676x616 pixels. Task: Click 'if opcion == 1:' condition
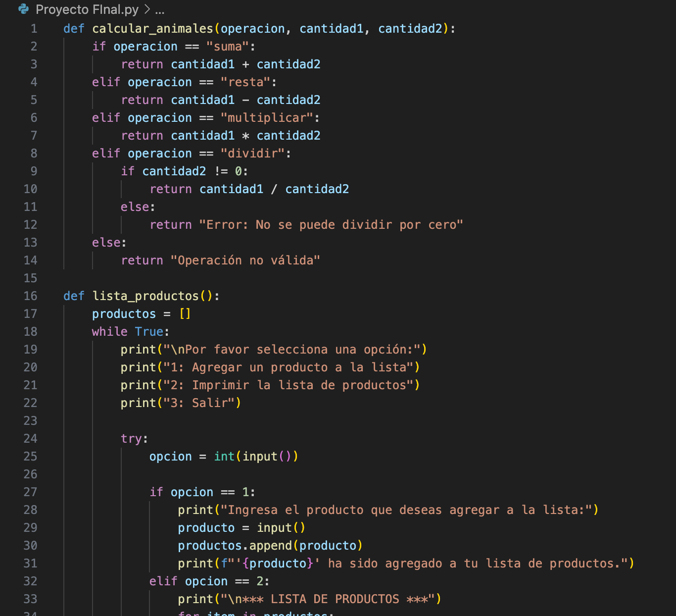pos(202,492)
